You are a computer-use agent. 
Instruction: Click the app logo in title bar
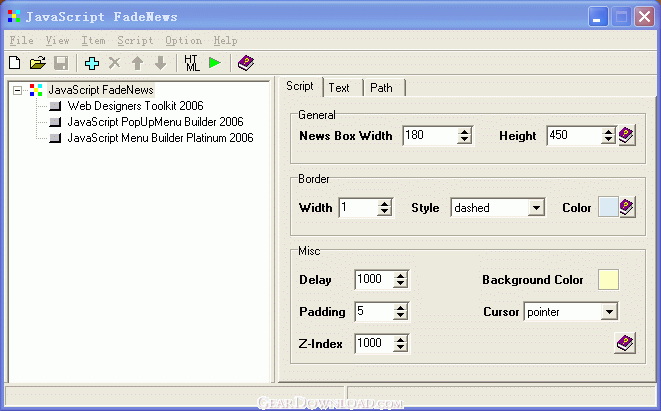pos(14,16)
